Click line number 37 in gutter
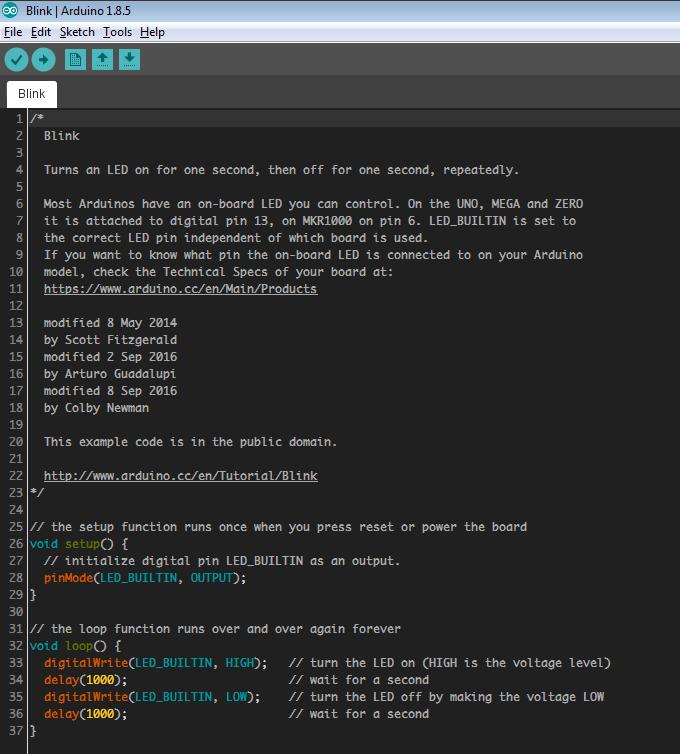 coord(16,731)
